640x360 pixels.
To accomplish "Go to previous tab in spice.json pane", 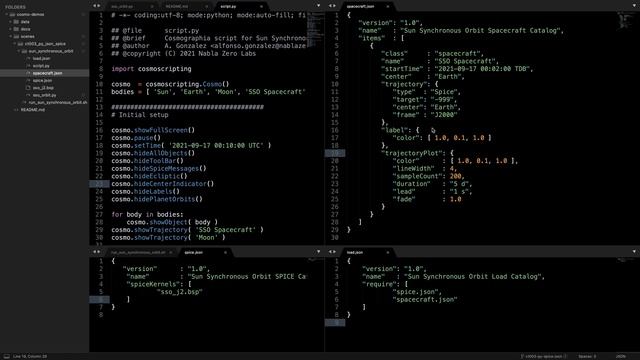I will click(94, 252).
